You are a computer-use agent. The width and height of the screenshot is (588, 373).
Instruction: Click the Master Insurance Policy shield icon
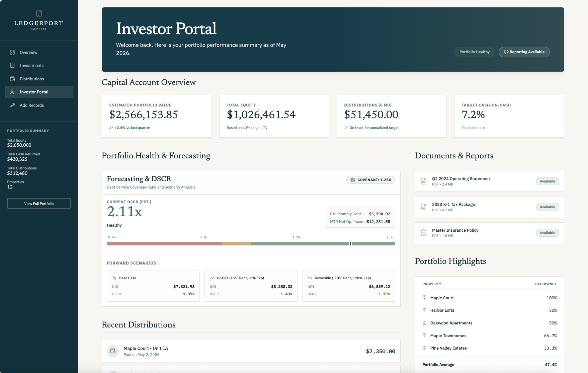click(424, 233)
